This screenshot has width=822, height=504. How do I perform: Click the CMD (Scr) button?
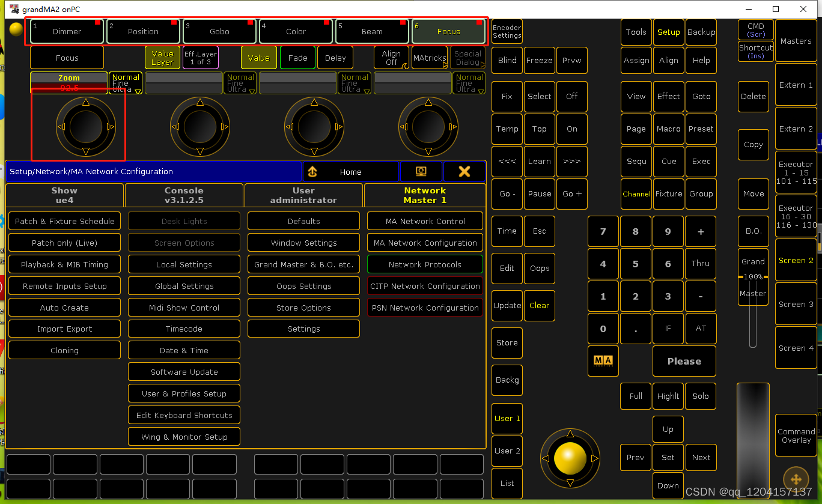[756, 30]
